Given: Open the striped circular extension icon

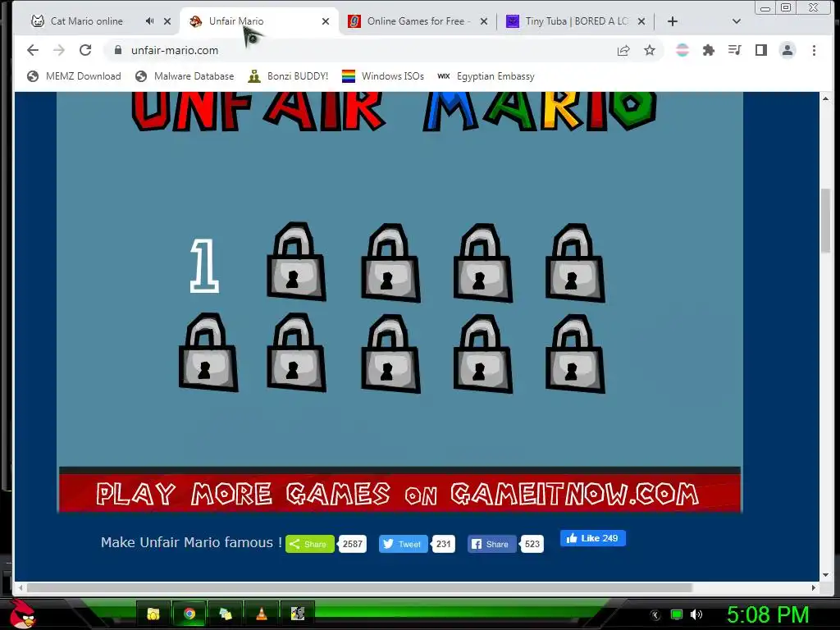Looking at the screenshot, I should (682, 50).
